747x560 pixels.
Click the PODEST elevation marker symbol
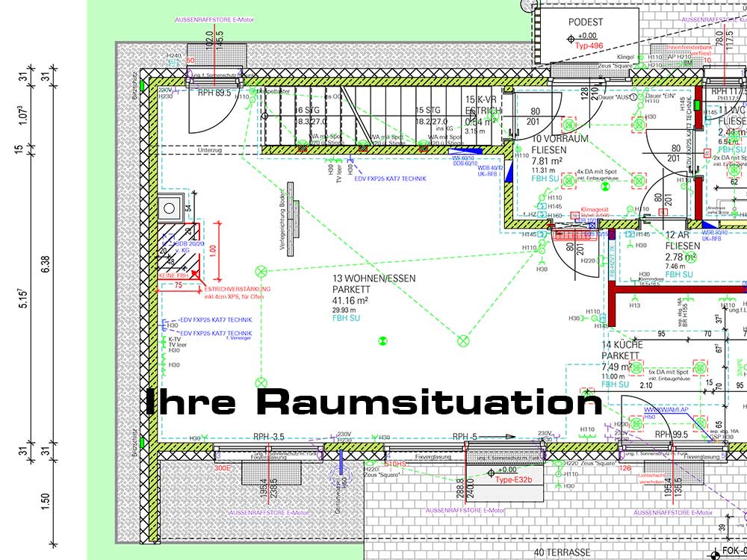coord(572,35)
